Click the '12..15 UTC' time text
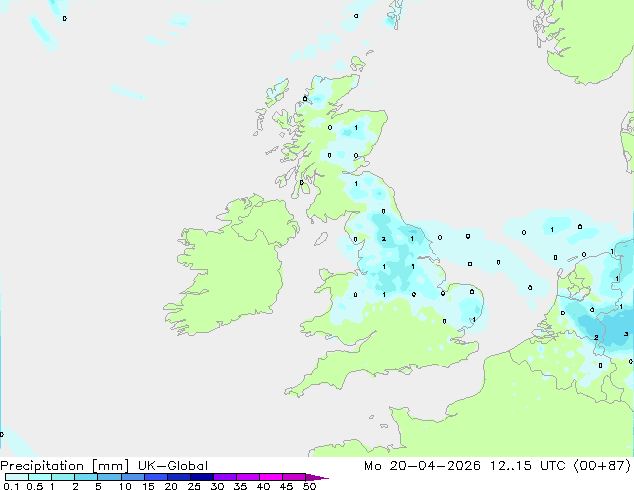This screenshot has width=634, height=490. 527,466
